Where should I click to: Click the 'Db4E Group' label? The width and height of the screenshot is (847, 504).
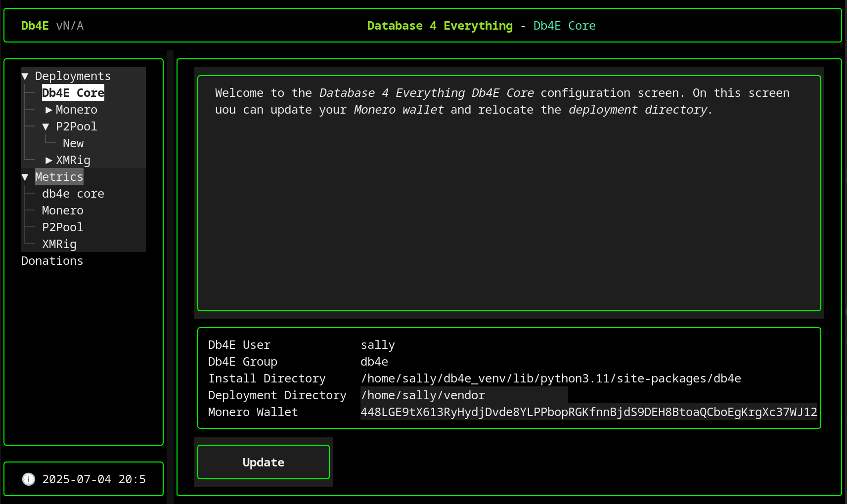[243, 362]
